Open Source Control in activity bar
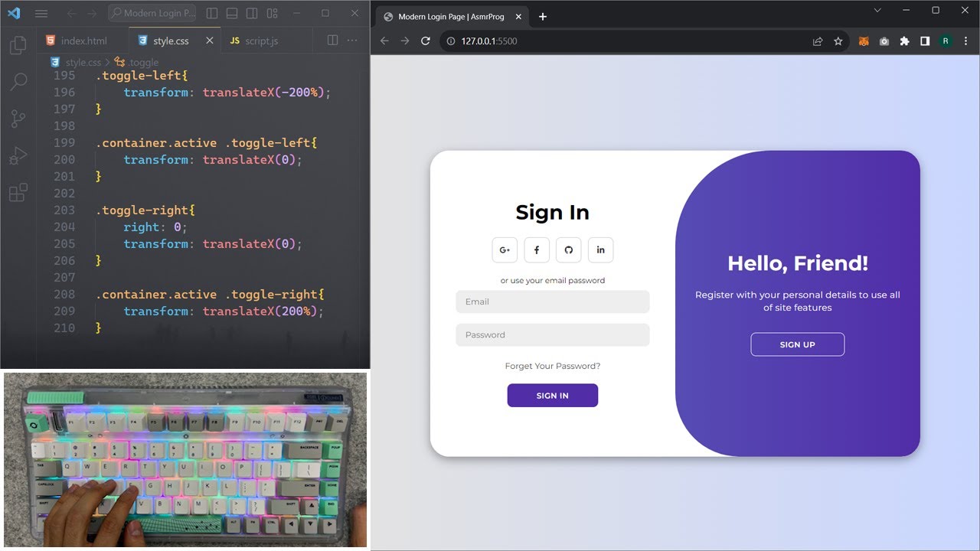 [x=18, y=119]
